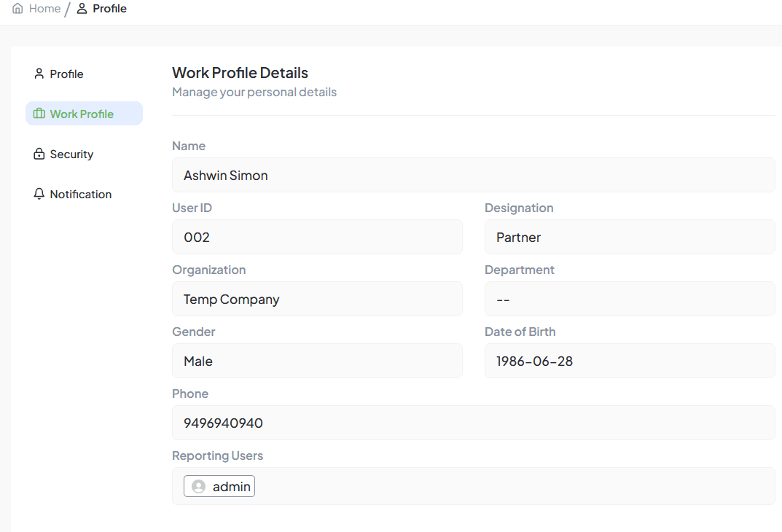
Task: Click the Phone field with 9496940940
Action: [473, 423]
